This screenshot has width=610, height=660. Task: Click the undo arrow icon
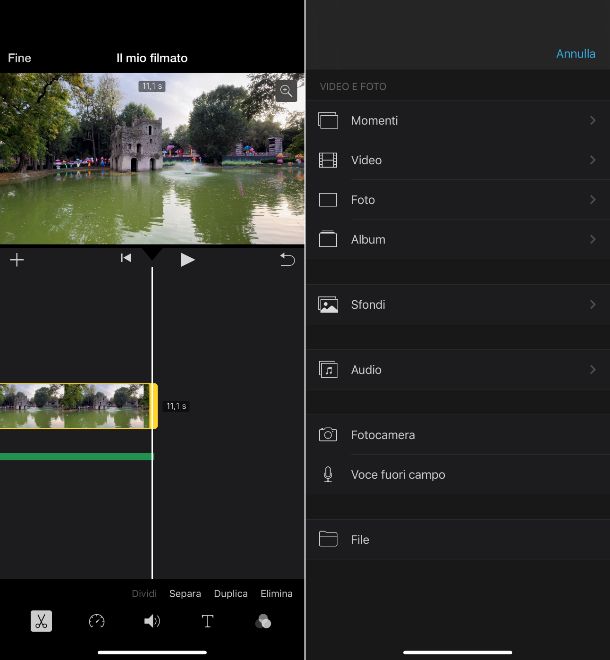coord(287,260)
